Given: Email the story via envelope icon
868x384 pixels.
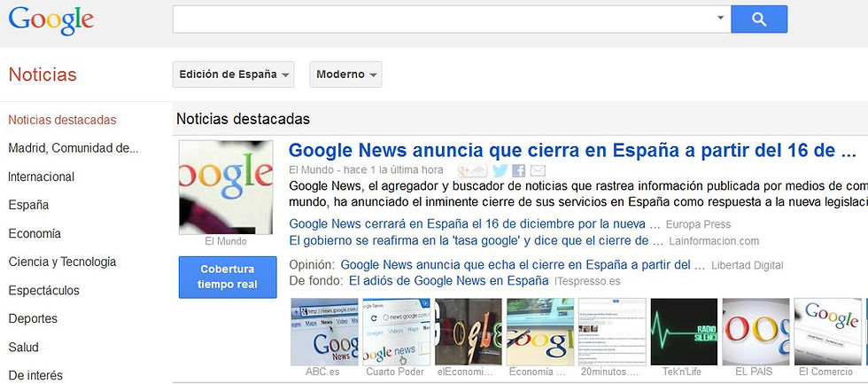Looking at the screenshot, I should pos(538,170).
